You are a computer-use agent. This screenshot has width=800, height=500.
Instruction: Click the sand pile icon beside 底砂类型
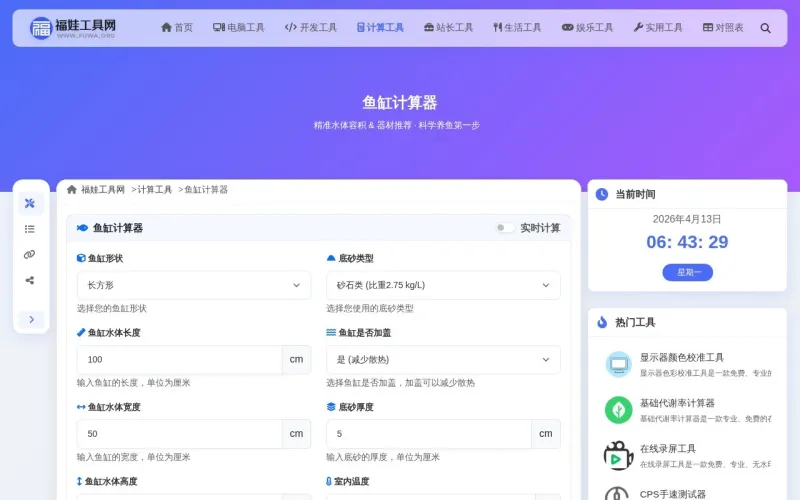[331, 258]
